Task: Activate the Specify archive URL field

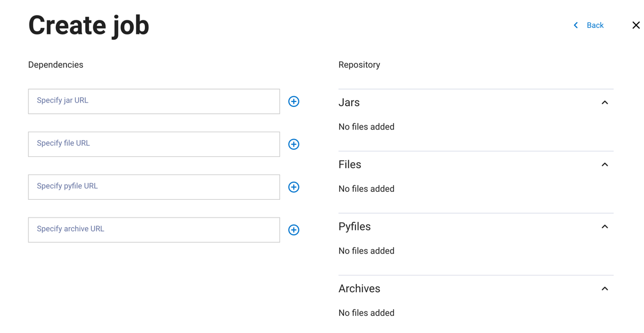Action: tap(153, 230)
